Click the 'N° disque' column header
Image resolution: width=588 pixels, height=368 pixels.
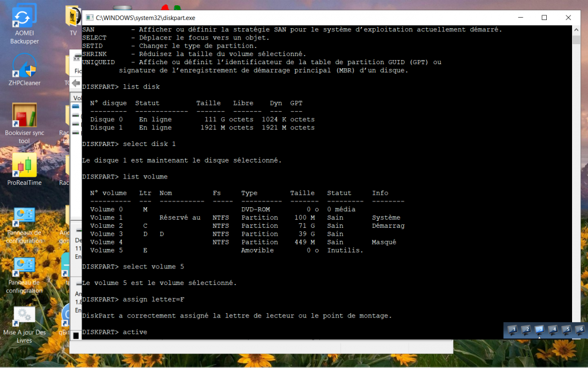pyautogui.click(x=108, y=103)
